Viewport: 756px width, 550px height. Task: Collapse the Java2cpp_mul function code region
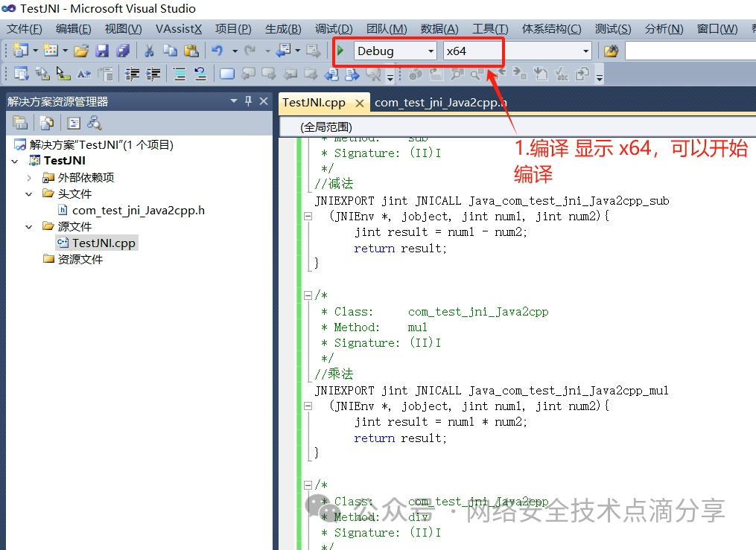click(x=307, y=406)
